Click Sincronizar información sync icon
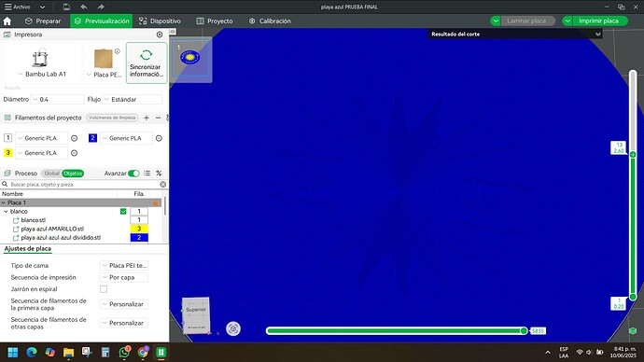 pyautogui.click(x=147, y=55)
